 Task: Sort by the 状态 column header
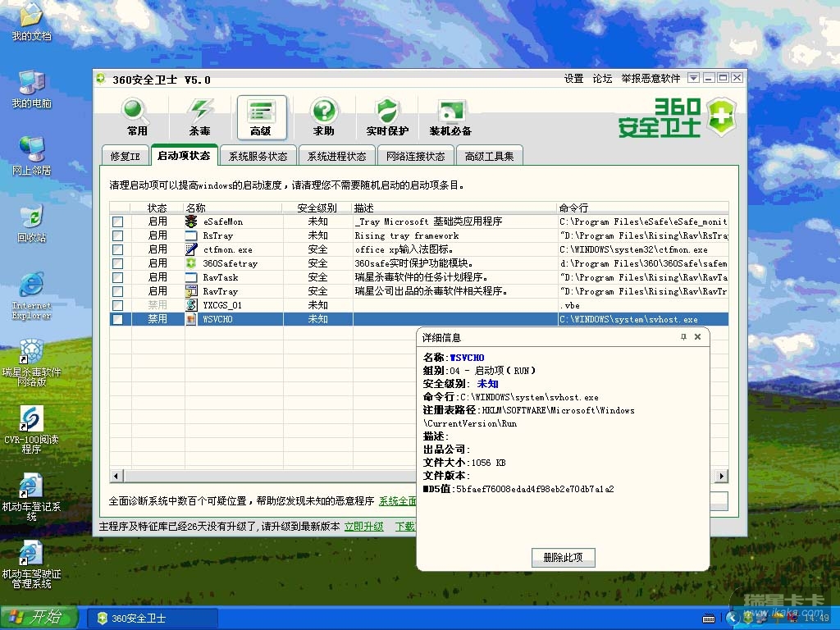click(x=157, y=208)
